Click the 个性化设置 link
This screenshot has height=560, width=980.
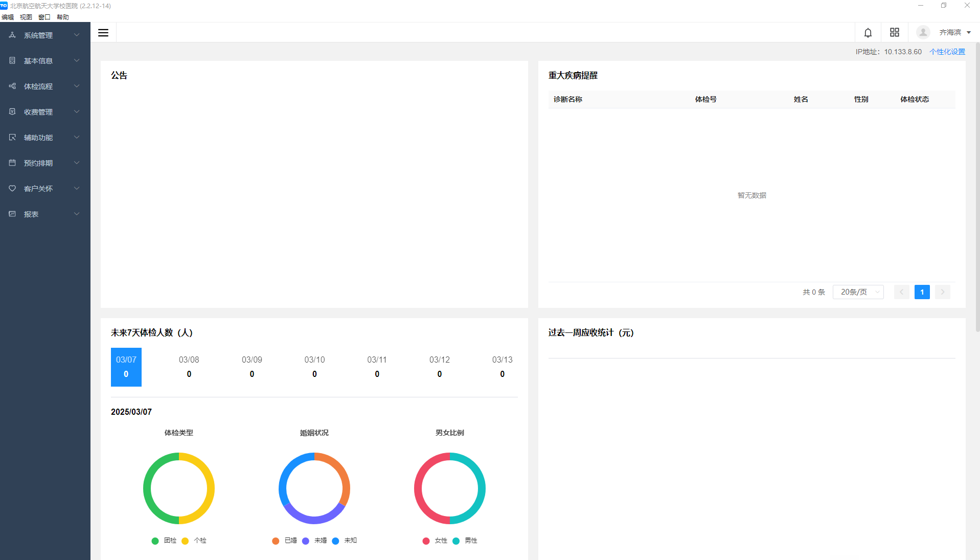pyautogui.click(x=947, y=52)
